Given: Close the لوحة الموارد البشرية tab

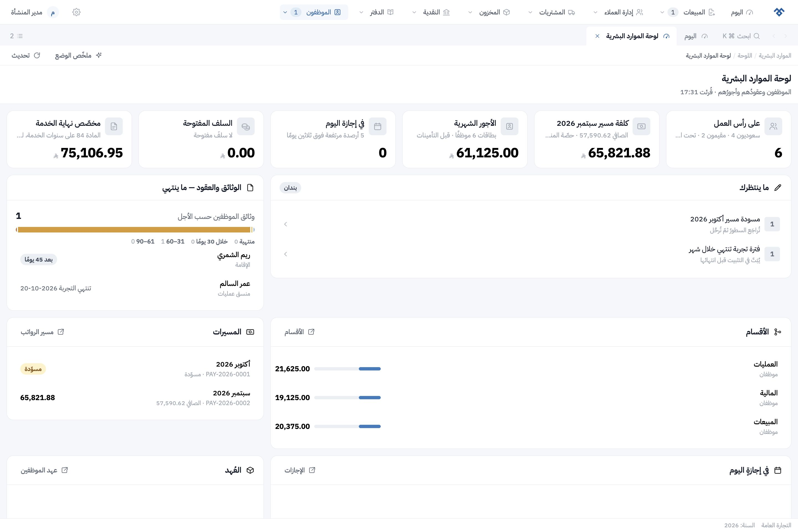Looking at the screenshot, I should point(597,36).
